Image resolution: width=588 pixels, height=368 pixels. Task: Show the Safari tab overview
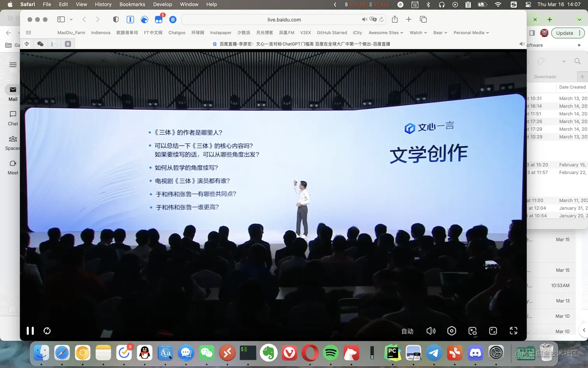click(x=423, y=19)
